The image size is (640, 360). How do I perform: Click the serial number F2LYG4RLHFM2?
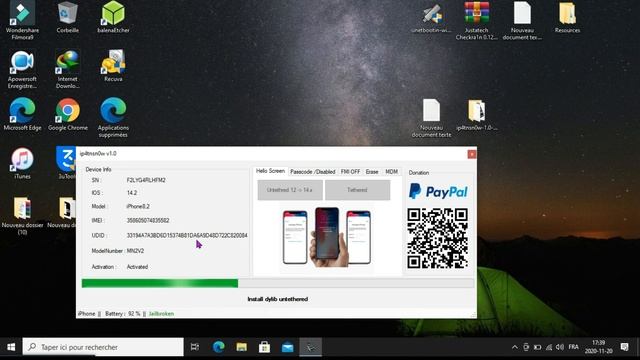tap(146, 180)
